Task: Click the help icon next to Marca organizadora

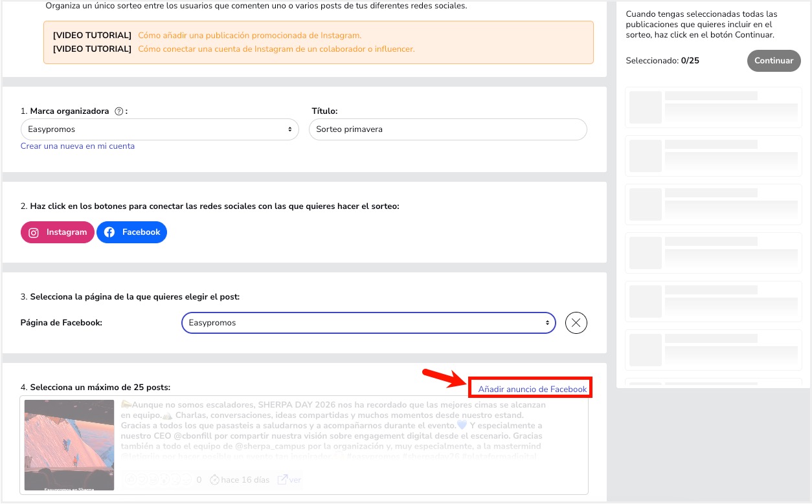Action: pyautogui.click(x=119, y=111)
